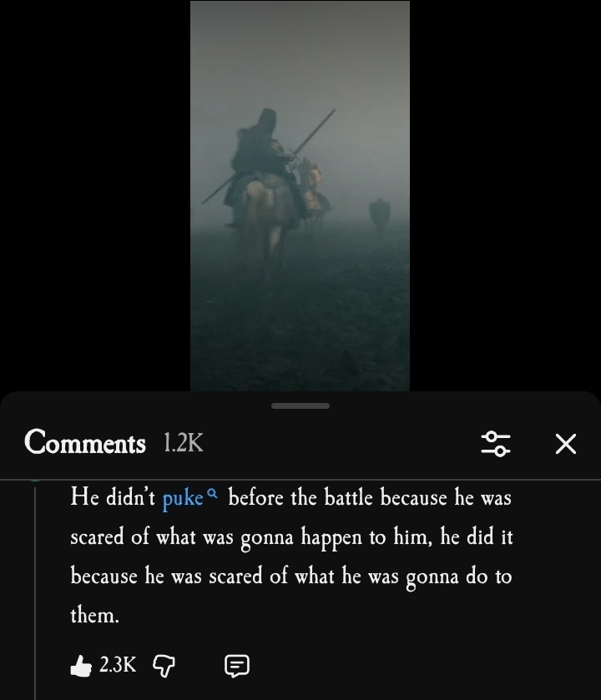Open replies via speech bubble icon
This screenshot has height=700, width=601.
pyautogui.click(x=237, y=666)
